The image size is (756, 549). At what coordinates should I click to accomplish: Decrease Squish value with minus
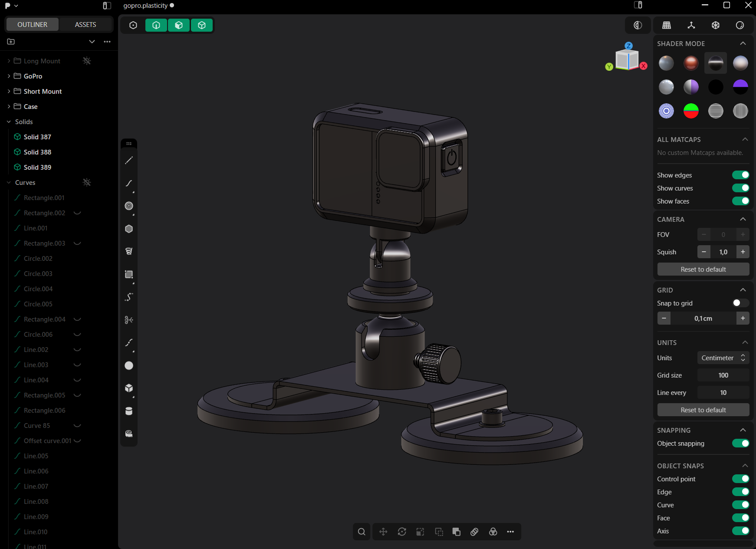point(704,252)
